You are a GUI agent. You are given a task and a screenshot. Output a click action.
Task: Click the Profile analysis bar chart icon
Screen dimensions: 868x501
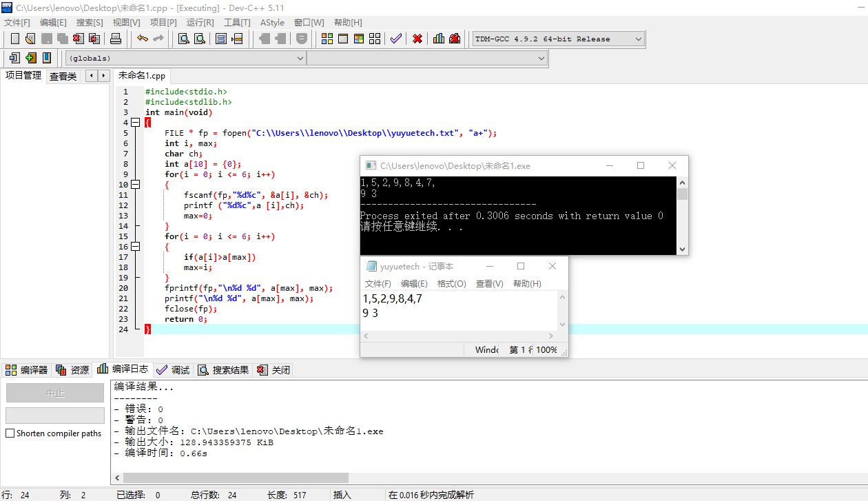pyautogui.click(x=439, y=39)
